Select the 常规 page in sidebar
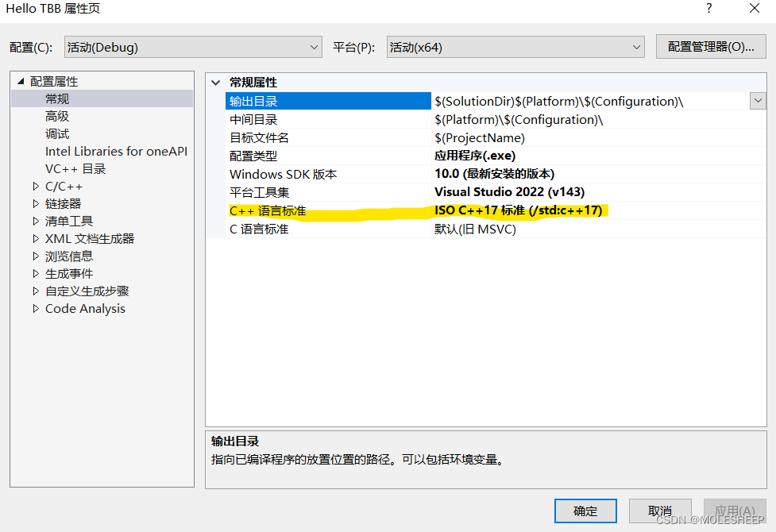The width and height of the screenshot is (776, 532). [x=56, y=98]
